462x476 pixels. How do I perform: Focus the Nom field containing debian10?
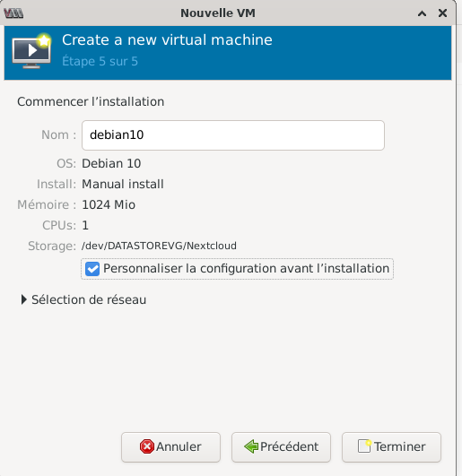click(x=233, y=135)
